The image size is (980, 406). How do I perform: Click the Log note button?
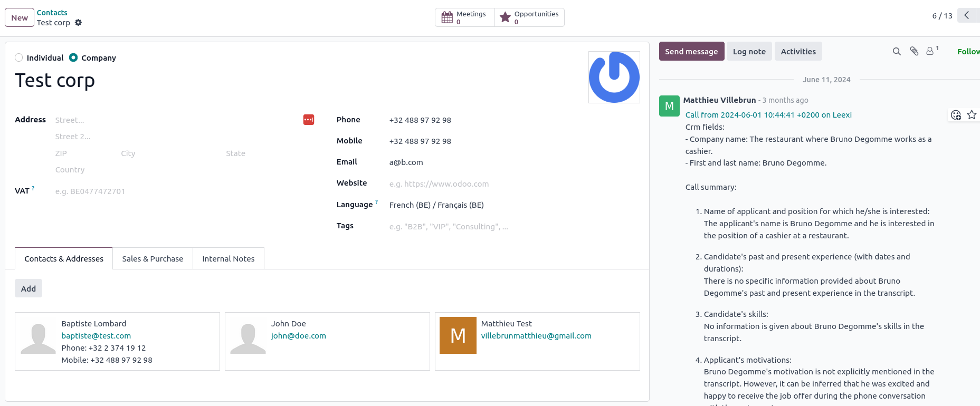[x=749, y=51]
